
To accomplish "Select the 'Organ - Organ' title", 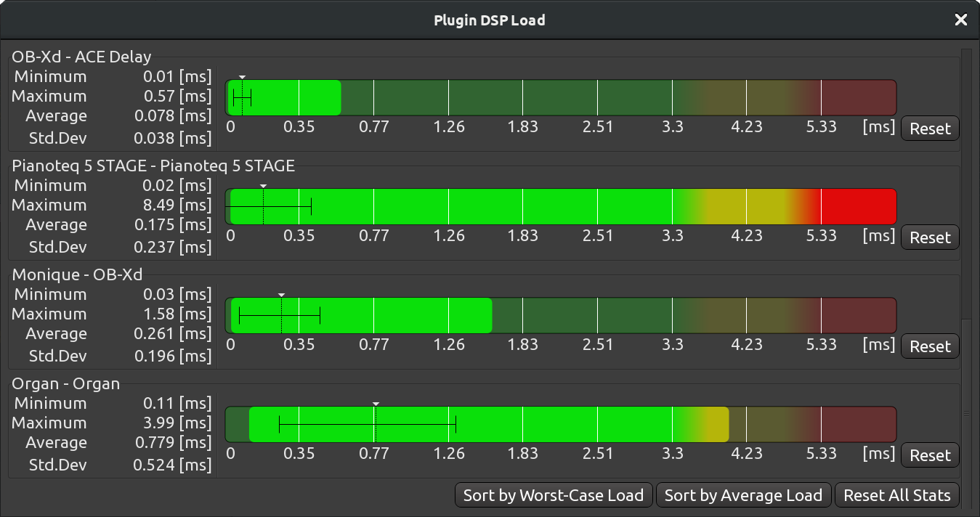I will click(x=65, y=383).
